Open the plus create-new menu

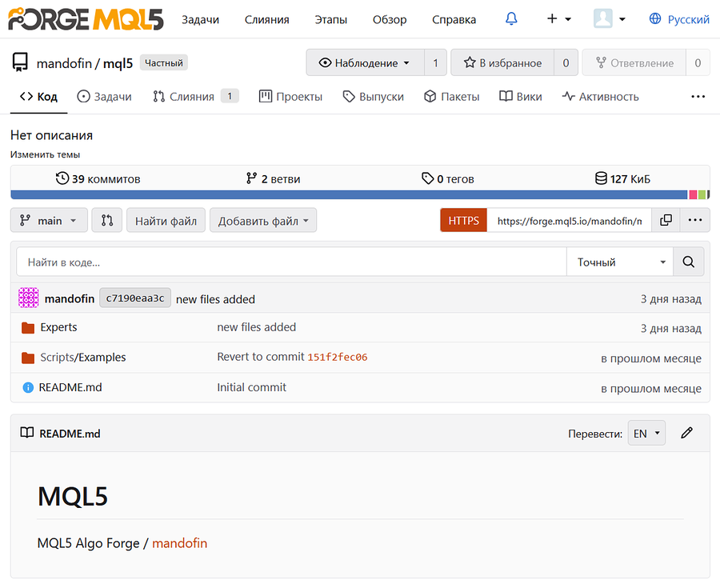pyautogui.click(x=558, y=19)
